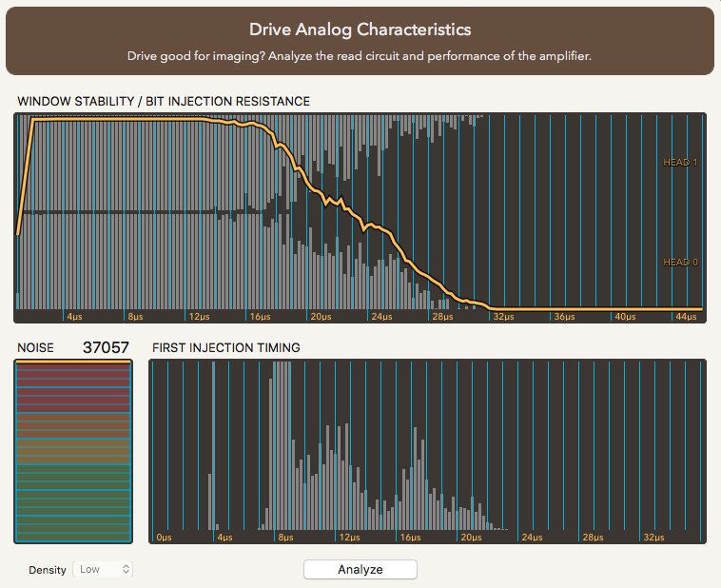Click the 28µs marker in First Injection Timing
The height and width of the screenshot is (588, 721).
(592, 538)
